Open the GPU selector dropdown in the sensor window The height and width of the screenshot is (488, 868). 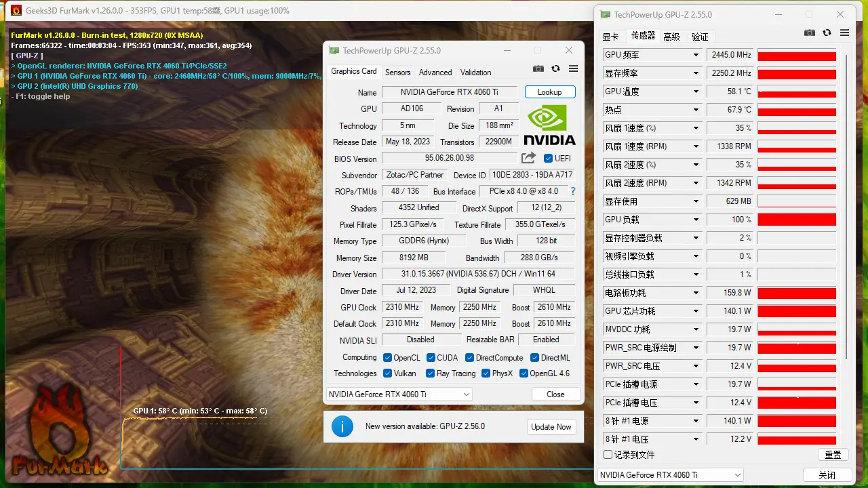[x=670, y=475]
